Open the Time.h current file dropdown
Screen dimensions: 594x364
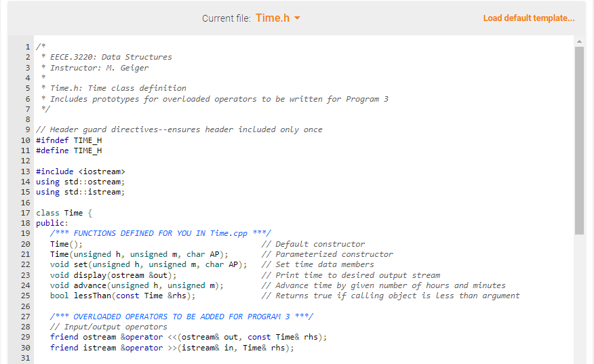point(278,18)
